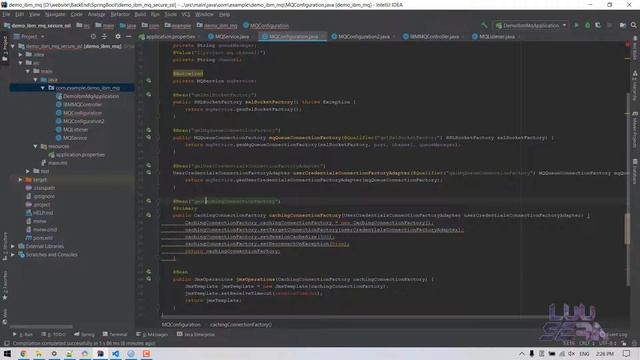
Task: Collapse the root demo_ibm_mq_secure_ssl project node
Action: tap(13, 46)
